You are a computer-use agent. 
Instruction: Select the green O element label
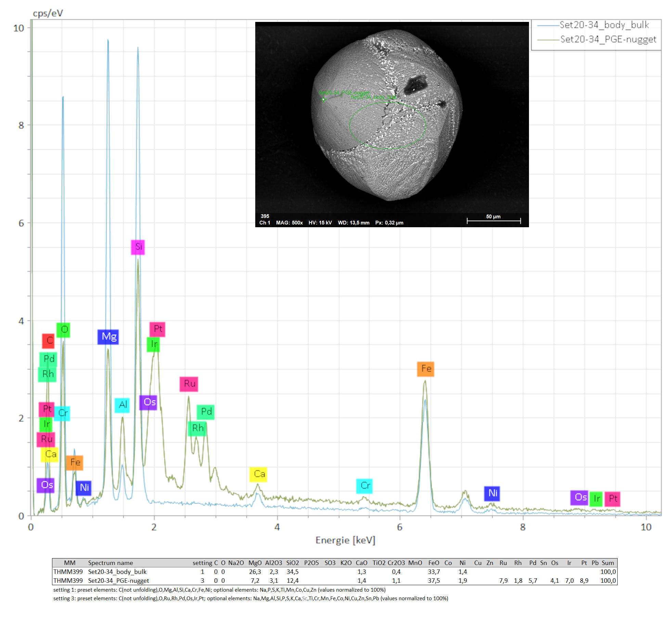point(64,330)
